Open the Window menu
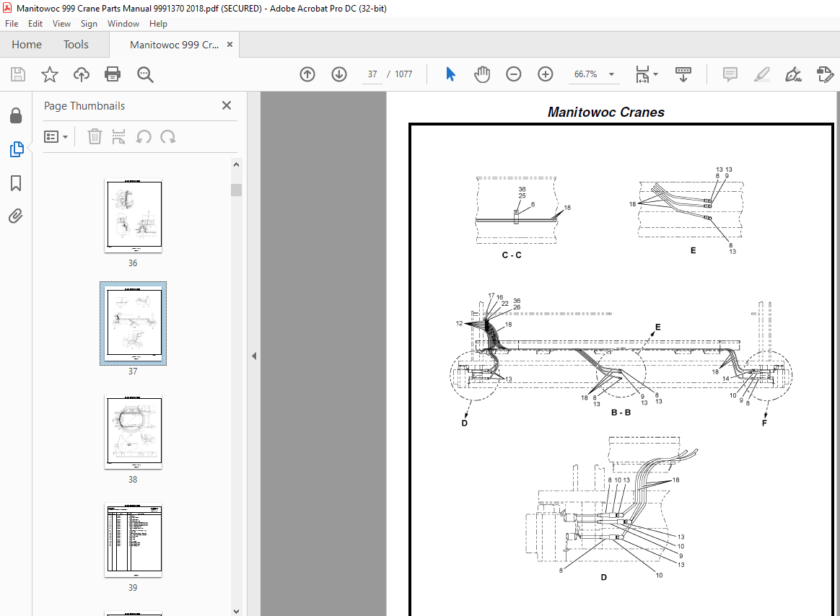The image size is (840, 616). pyautogui.click(x=123, y=24)
